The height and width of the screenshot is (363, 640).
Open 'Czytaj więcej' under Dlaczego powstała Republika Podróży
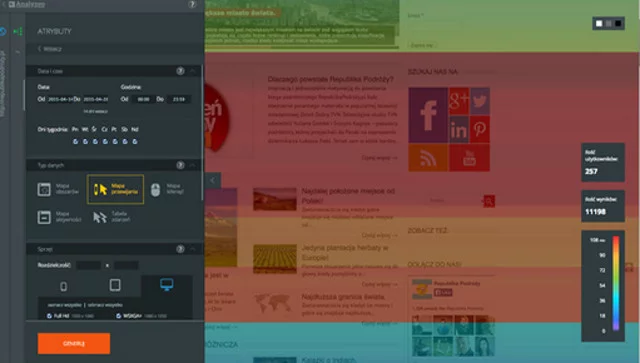[x=379, y=158]
